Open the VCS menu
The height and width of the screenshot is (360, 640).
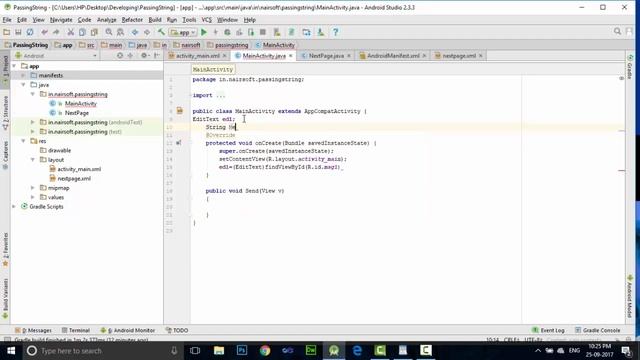tap(207, 20)
